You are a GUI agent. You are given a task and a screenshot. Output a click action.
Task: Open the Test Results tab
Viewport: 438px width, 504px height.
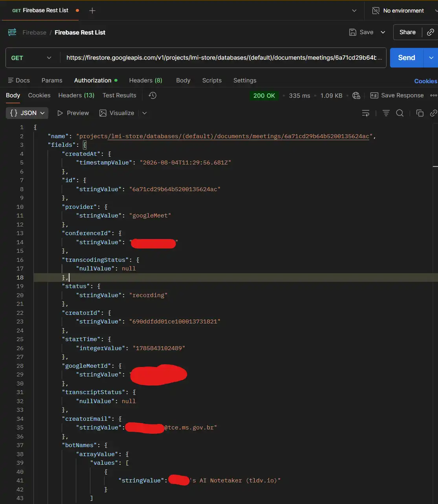[x=119, y=95]
